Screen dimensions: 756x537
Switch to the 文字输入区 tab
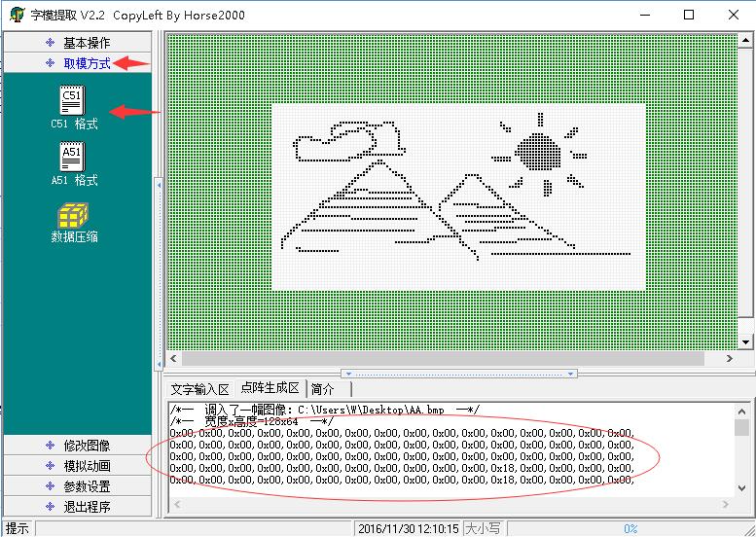[199, 389]
